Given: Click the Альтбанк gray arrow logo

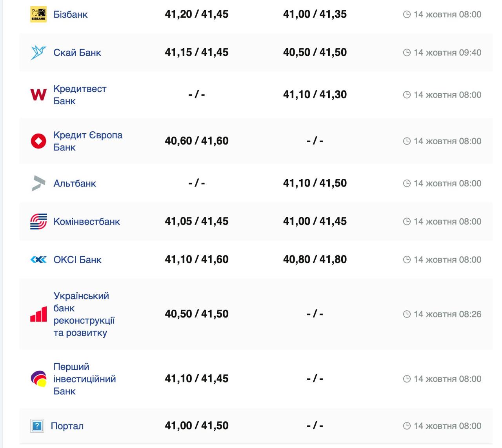Looking at the screenshot, I should [x=38, y=183].
